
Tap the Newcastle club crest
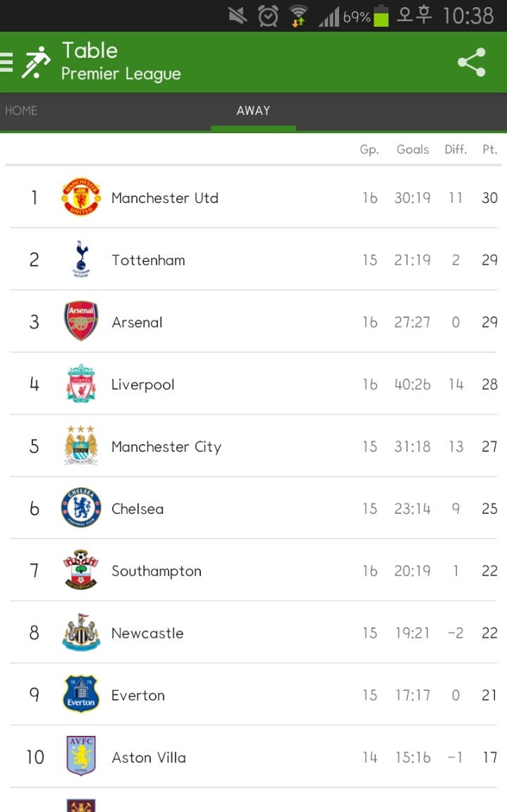[x=81, y=632]
